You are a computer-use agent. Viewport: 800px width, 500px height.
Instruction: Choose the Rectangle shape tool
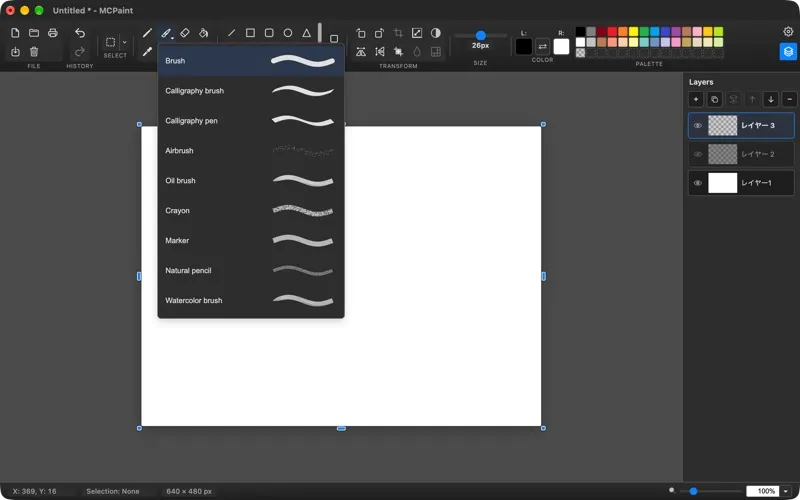[x=251, y=33]
